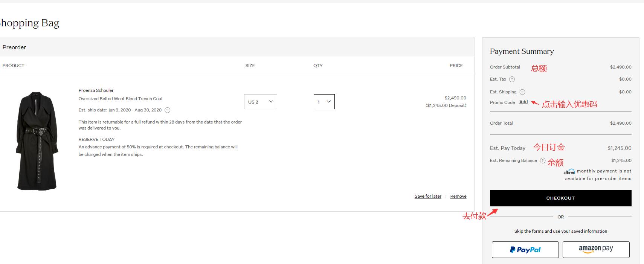This screenshot has height=264, width=644.
Task: Click the Affirm logo
Action: point(569,172)
